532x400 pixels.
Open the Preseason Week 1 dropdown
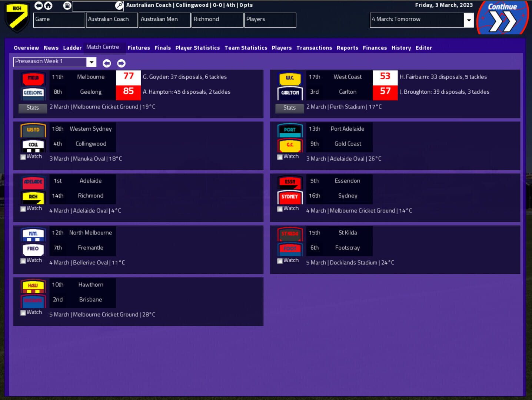click(x=91, y=62)
